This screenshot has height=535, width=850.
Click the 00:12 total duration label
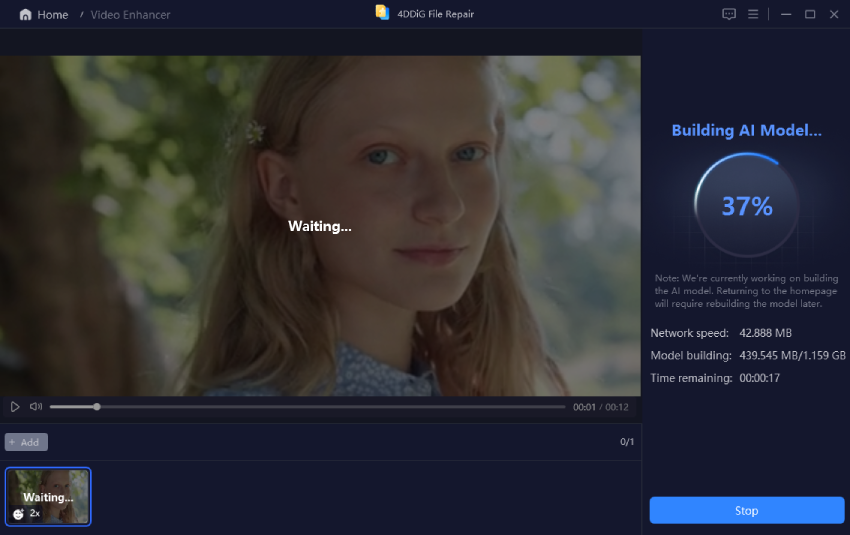617,407
